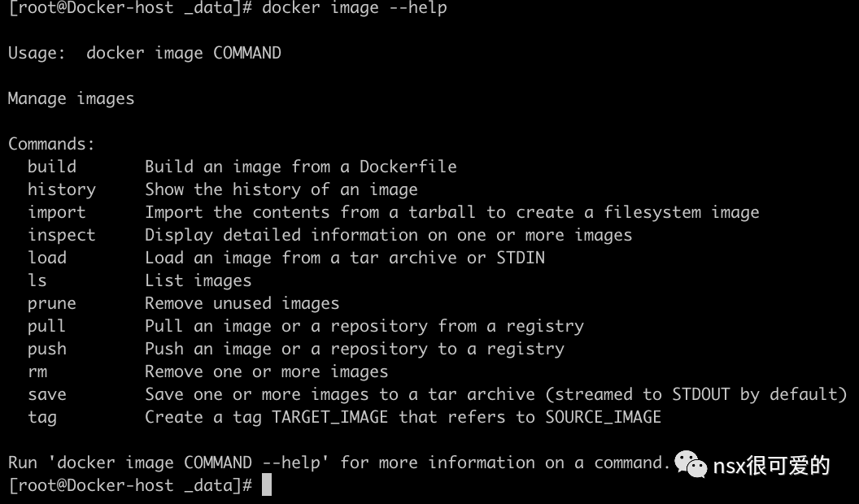Select the 'inspect' command text
The image size is (859, 504).
tap(62, 235)
